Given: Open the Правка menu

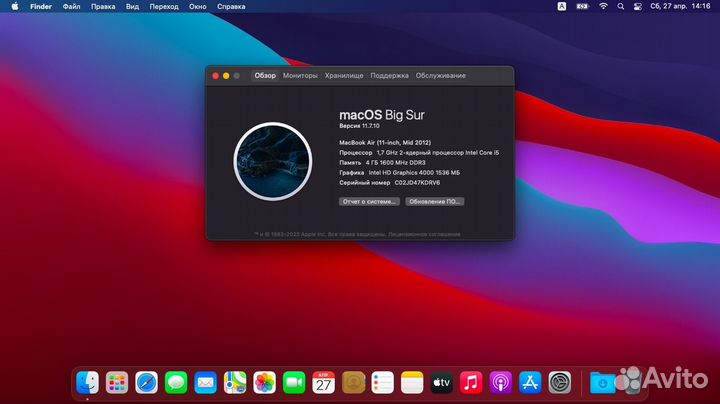Looking at the screenshot, I should (103, 6).
